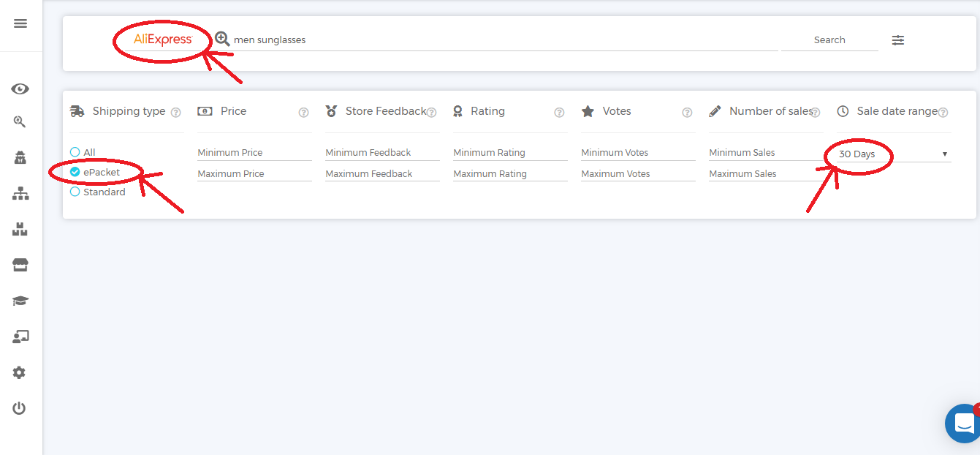Open the 30 Days date range dropdown
This screenshot has height=455, width=980.
coord(893,154)
